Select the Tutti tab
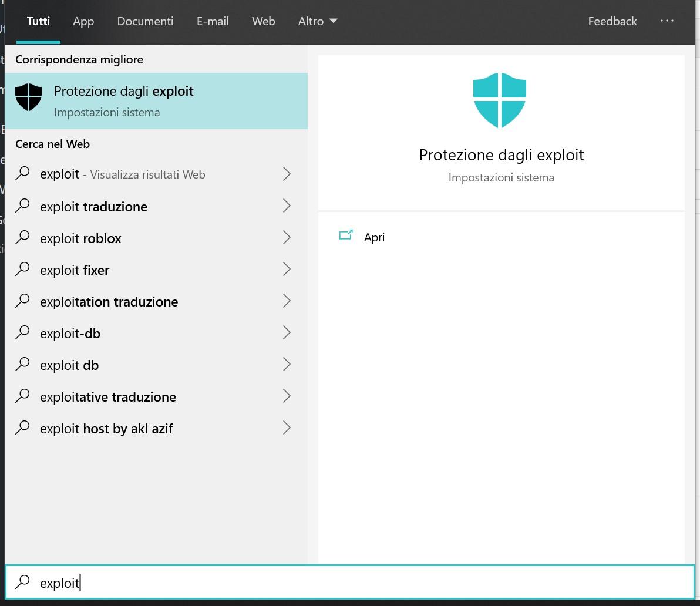Viewport: 700px width, 606px height. [38, 21]
